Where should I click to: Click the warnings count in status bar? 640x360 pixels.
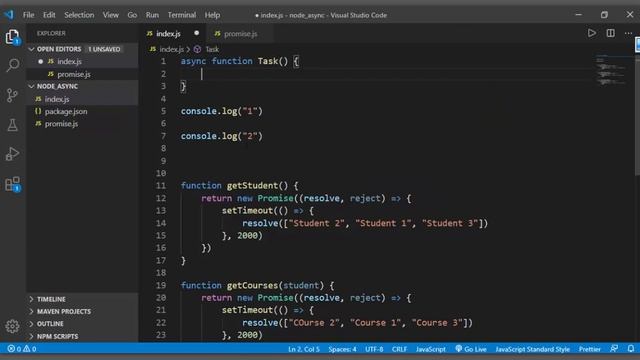pos(30,349)
